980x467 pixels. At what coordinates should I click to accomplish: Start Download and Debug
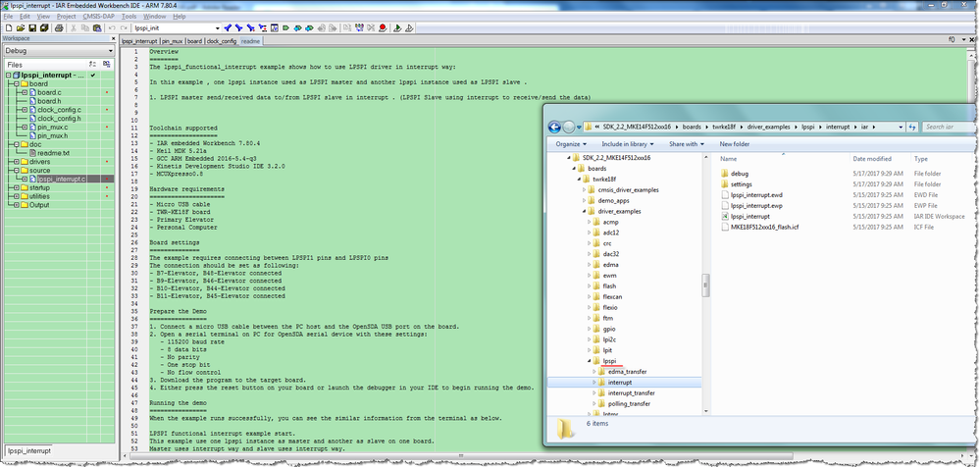[x=397, y=28]
